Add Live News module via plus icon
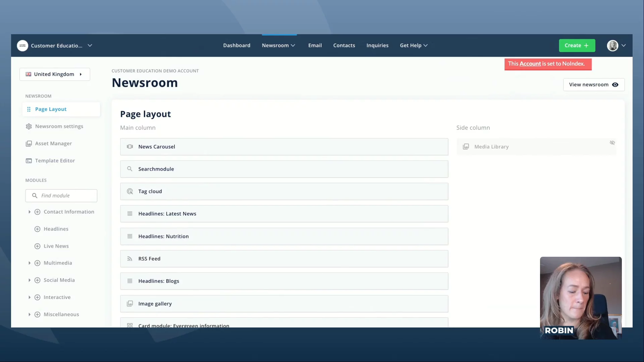Image resolution: width=644 pixels, height=362 pixels. [x=37, y=246]
